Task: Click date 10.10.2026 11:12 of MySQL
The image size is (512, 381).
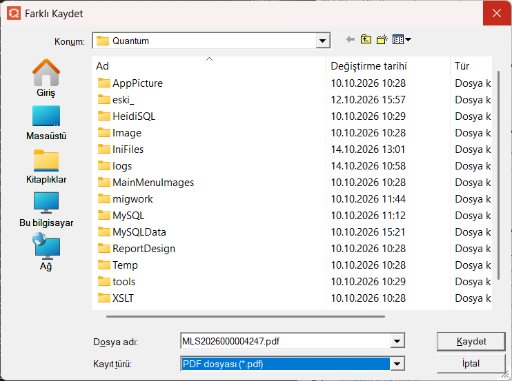Action: (368, 215)
